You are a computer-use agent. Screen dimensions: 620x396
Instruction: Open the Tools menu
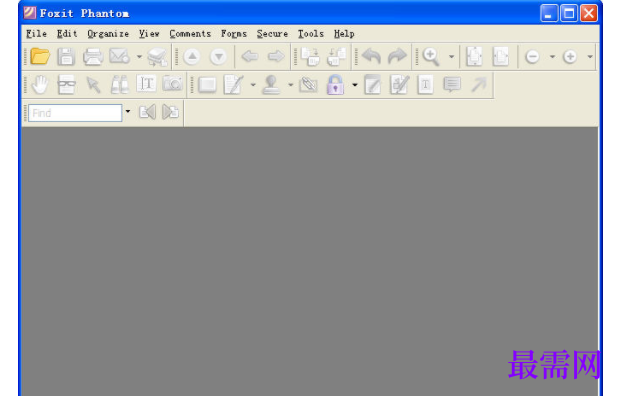311,34
